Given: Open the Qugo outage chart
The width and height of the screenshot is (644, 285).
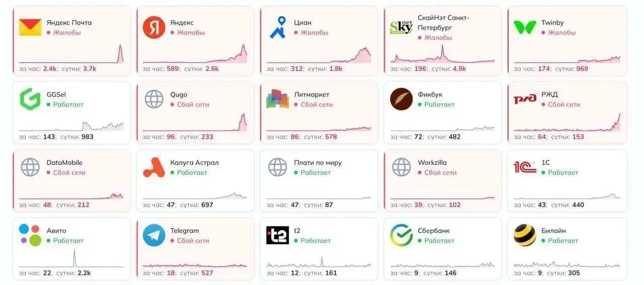Looking at the screenshot, I should pyautogui.click(x=195, y=122).
